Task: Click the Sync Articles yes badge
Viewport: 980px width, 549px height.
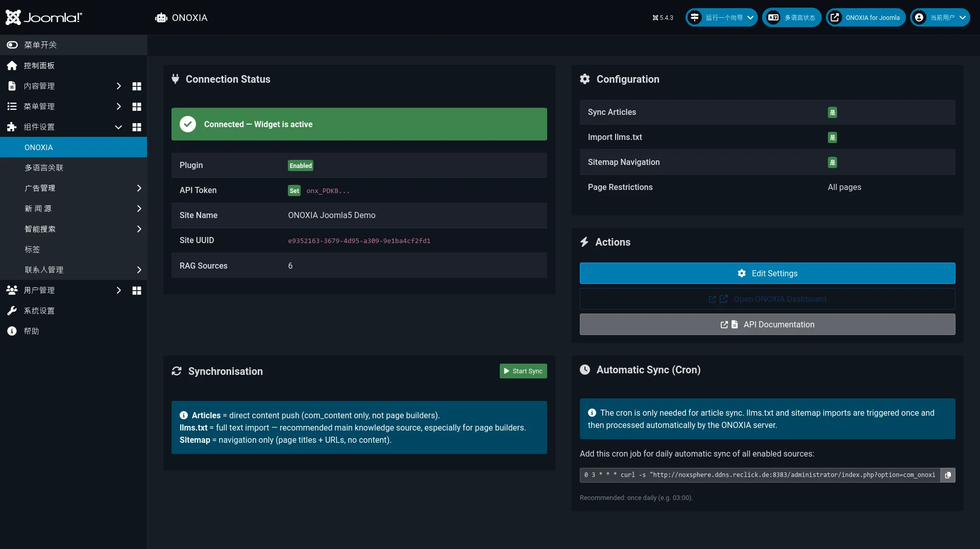Action: click(832, 112)
